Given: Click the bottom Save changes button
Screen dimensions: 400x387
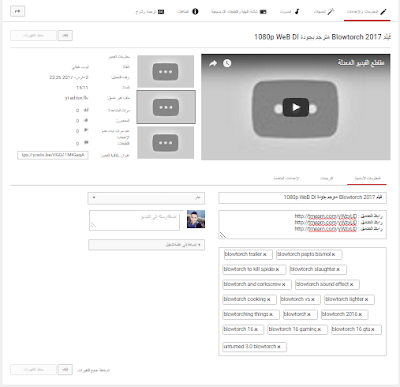Looking at the screenshot, I should (x=34, y=369).
